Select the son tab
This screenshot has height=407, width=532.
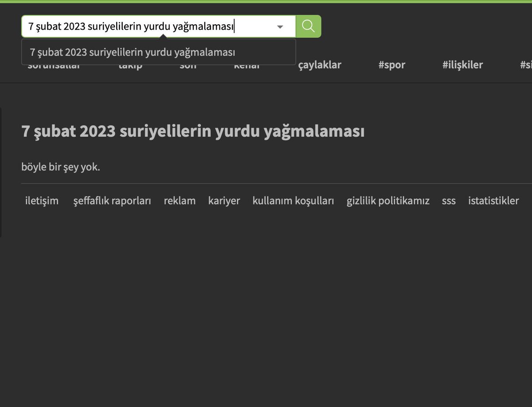click(x=188, y=67)
